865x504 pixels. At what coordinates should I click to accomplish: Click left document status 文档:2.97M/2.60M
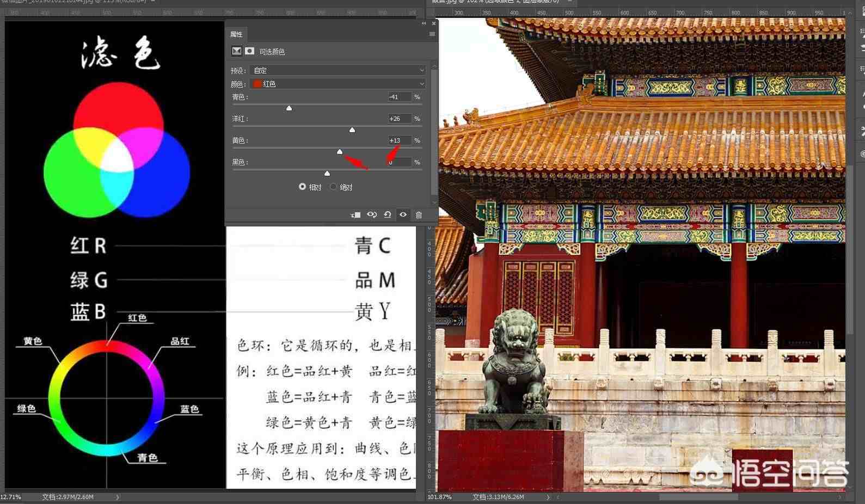tap(68, 497)
